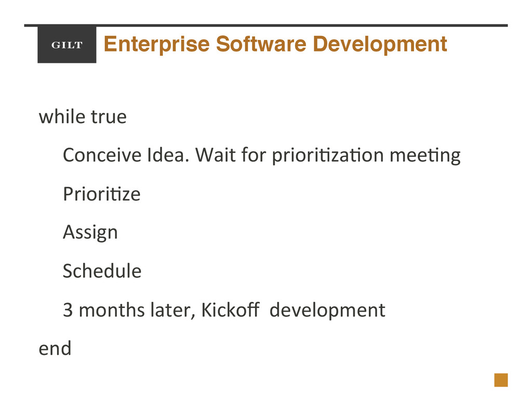Select the 'while true' line
This screenshot has width=532, height=411.
click(x=83, y=116)
